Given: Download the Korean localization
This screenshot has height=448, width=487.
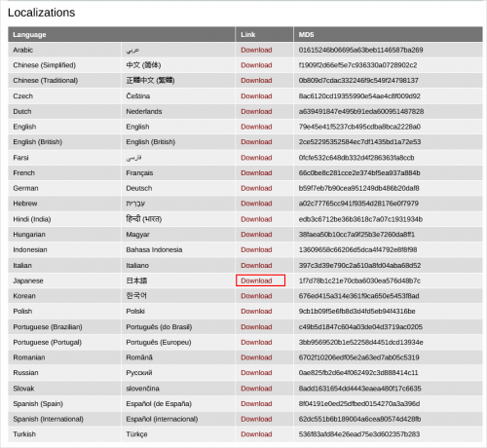Looking at the screenshot, I should tap(256, 296).
